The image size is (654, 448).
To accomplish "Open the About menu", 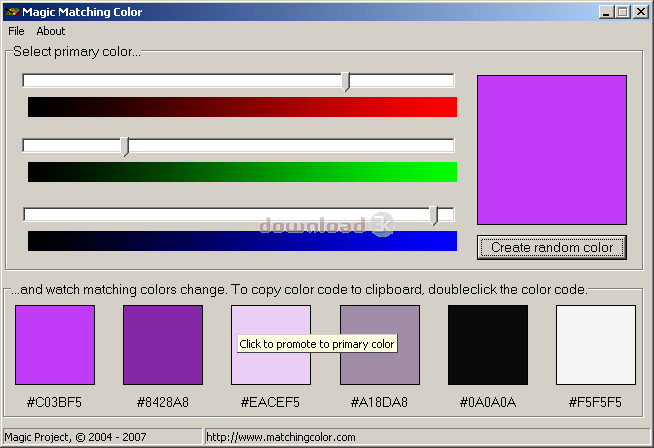I will click(x=51, y=31).
